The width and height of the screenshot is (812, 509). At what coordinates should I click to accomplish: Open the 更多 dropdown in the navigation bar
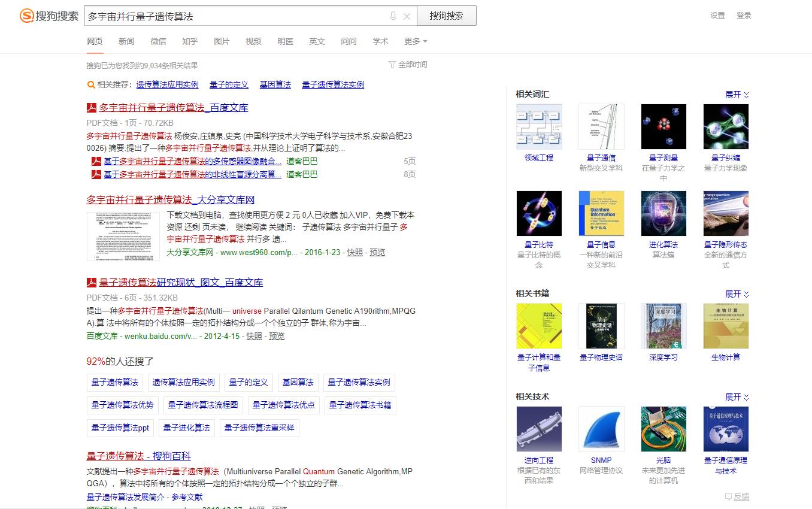click(x=412, y=41)
